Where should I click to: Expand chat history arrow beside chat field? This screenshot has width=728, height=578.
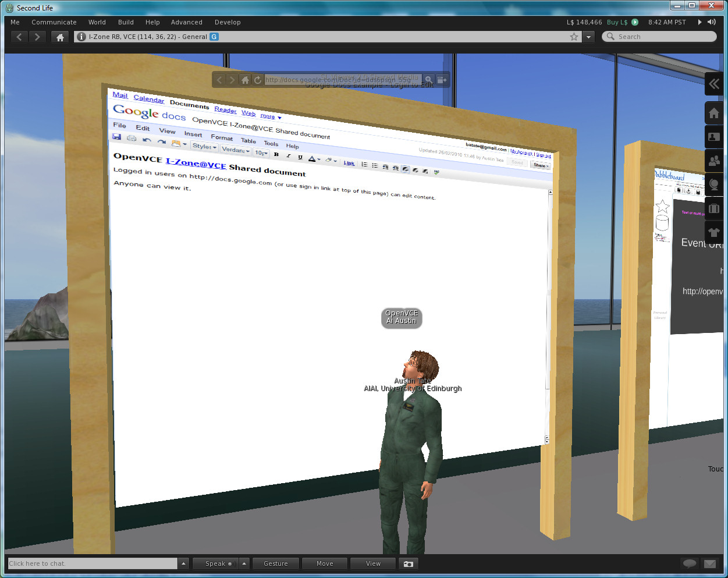point(184,563)
